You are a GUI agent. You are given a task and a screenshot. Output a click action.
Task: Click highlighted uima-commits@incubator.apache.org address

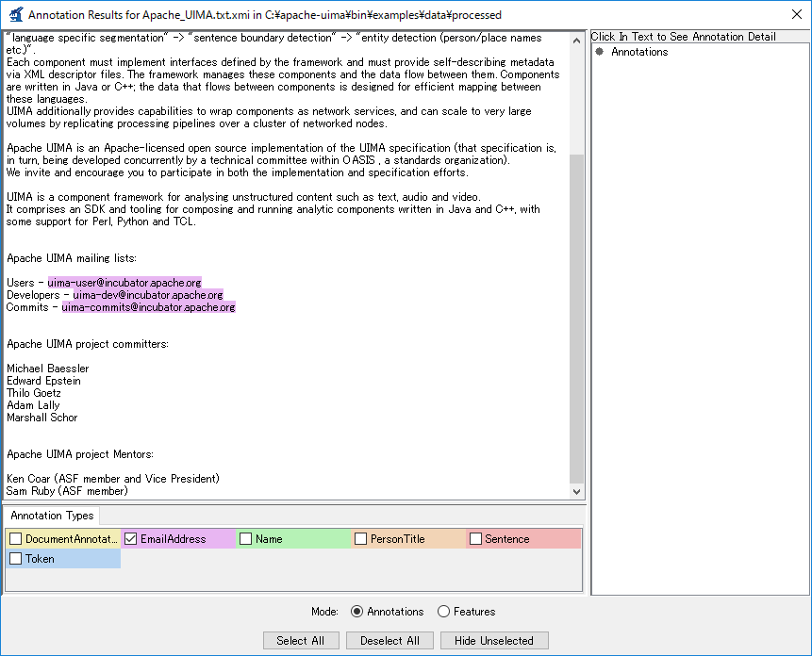[x=149, y=307]
